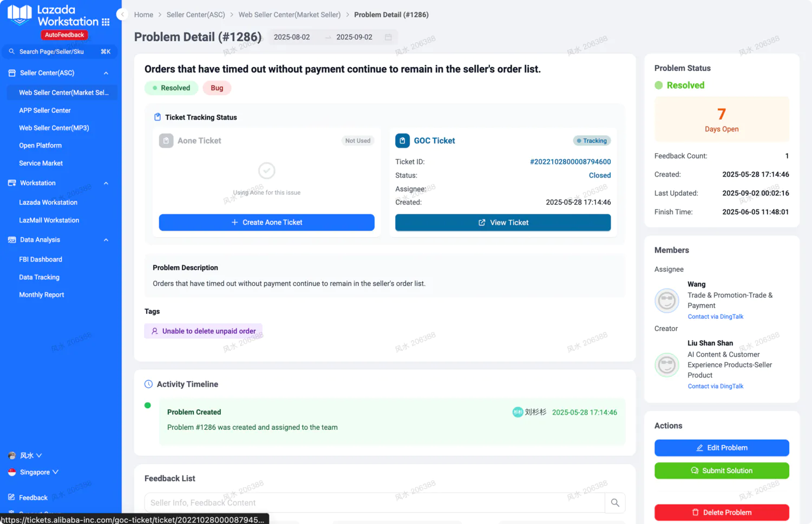Open GOC ticket ID link
Screen dimensions: 812x524
coord(570,162)
